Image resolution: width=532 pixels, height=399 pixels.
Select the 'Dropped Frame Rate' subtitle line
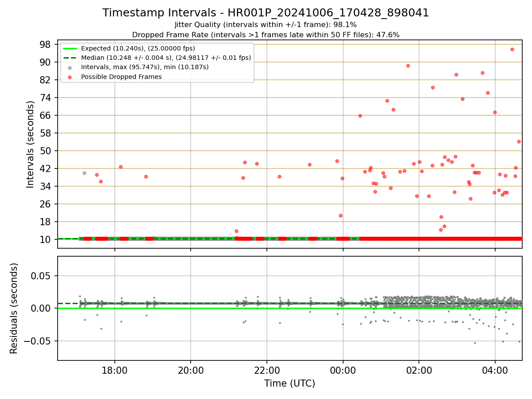click(266, 35)
